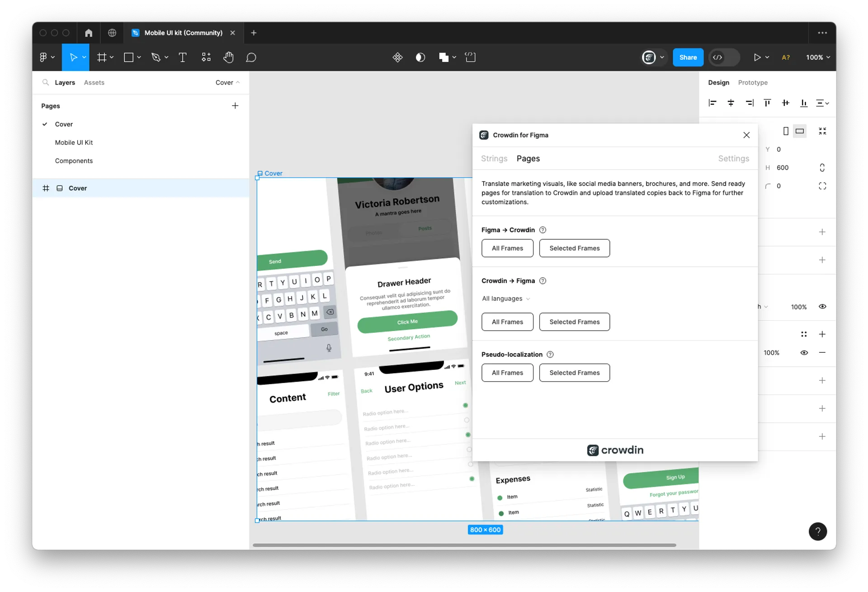
Task: Open a new tab with plus
Action: [x=254, y=33]
